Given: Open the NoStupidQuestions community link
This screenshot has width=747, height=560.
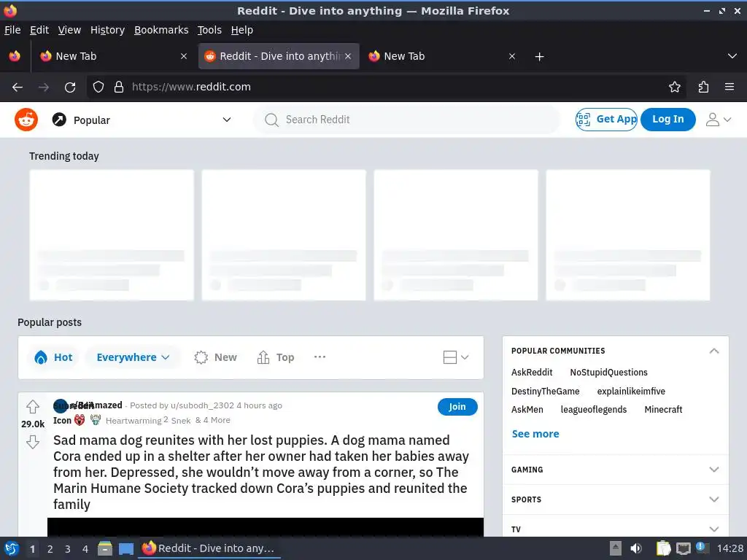Looking at the screenshot, I should click(608, 373).
